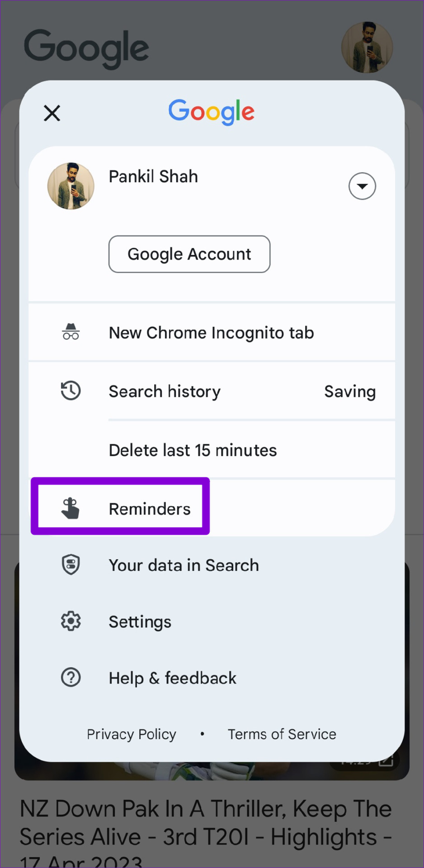424x868 pixels.
Task: Tap the Google logo in the menu header
Action: (x=212, y=112)
